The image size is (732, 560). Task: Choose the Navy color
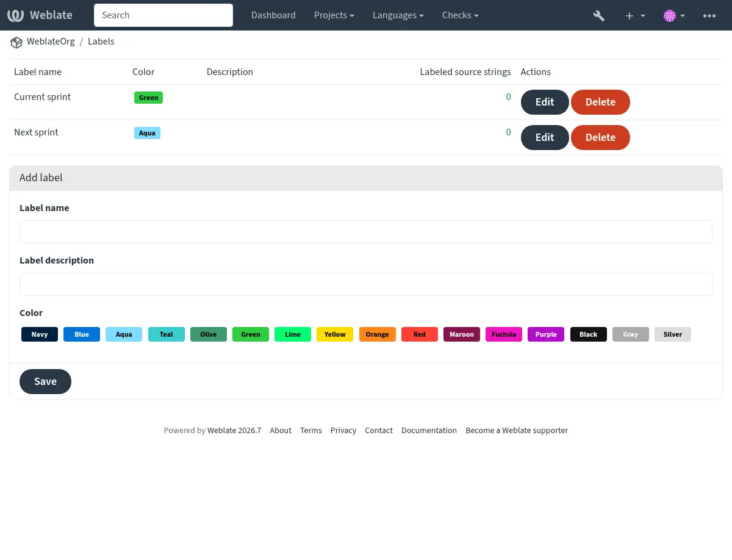[40, 334]
